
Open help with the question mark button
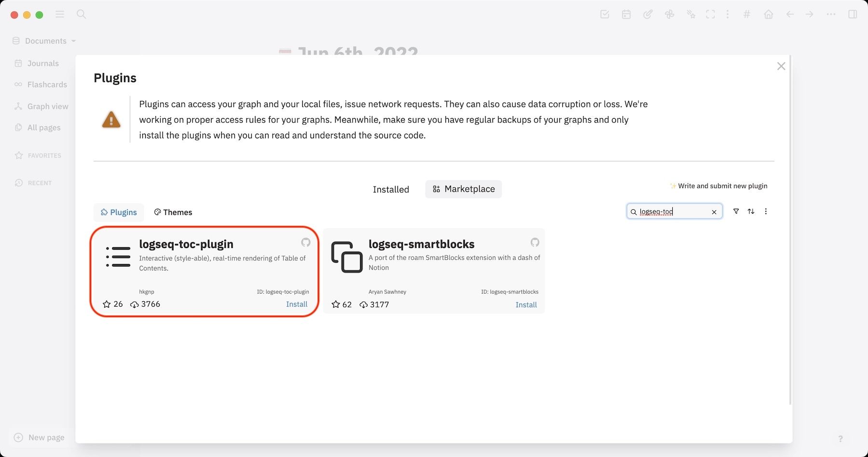tap(841, 439)
